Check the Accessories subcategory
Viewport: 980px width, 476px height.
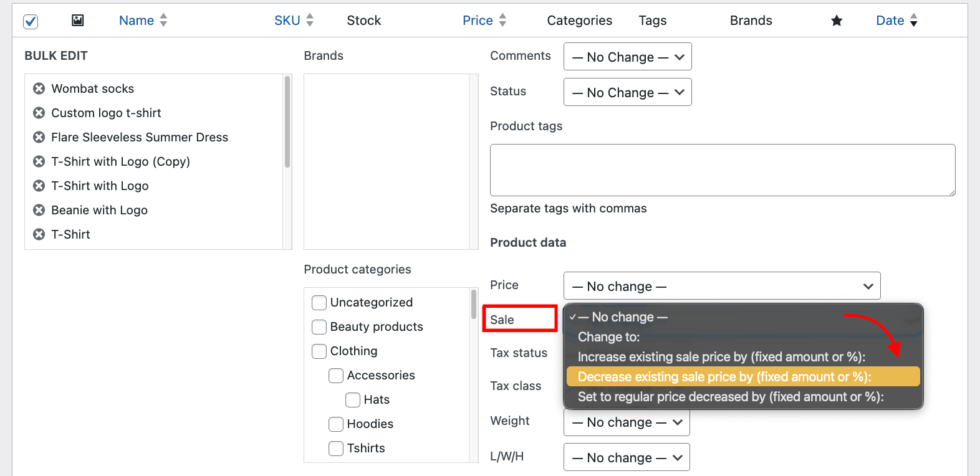click(x=336, y=376)
